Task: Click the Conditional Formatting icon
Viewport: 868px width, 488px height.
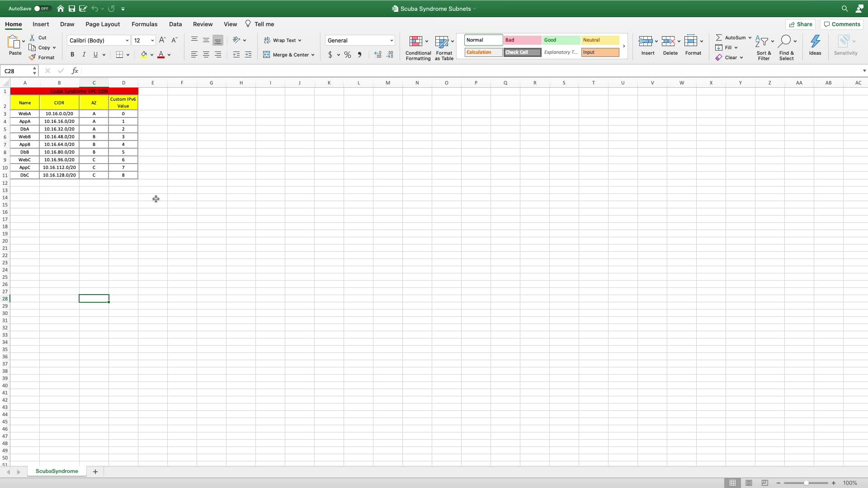Action: tap(415, 42)
